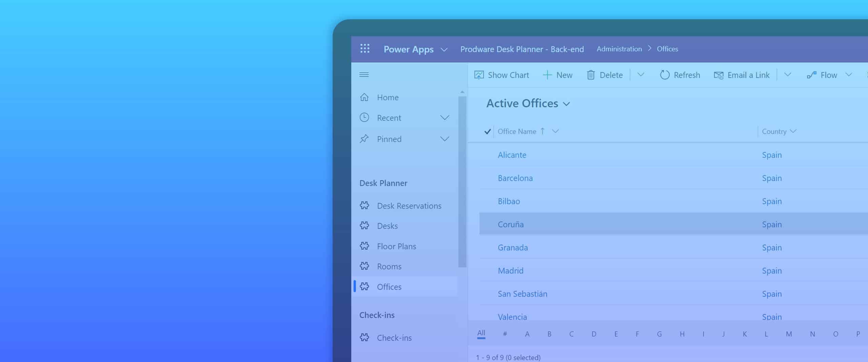This screenshot has width=868, height=362.
Task: Click Administration in the breadcrumb
Action: [x=619, y=49]
